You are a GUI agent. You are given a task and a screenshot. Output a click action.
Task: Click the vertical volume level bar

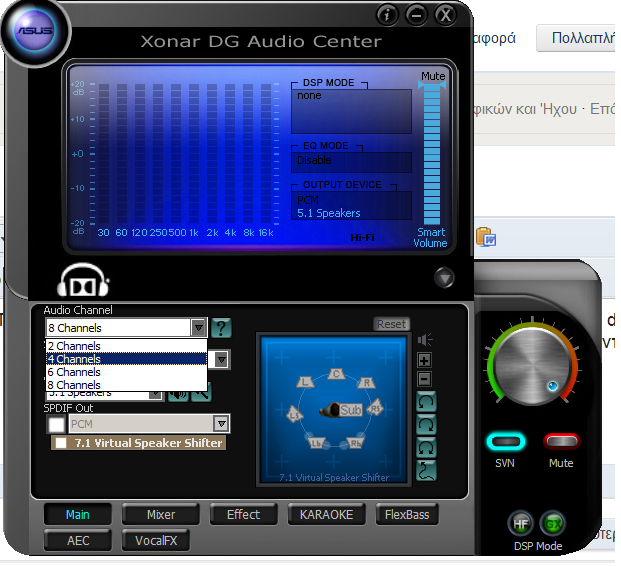432,156
